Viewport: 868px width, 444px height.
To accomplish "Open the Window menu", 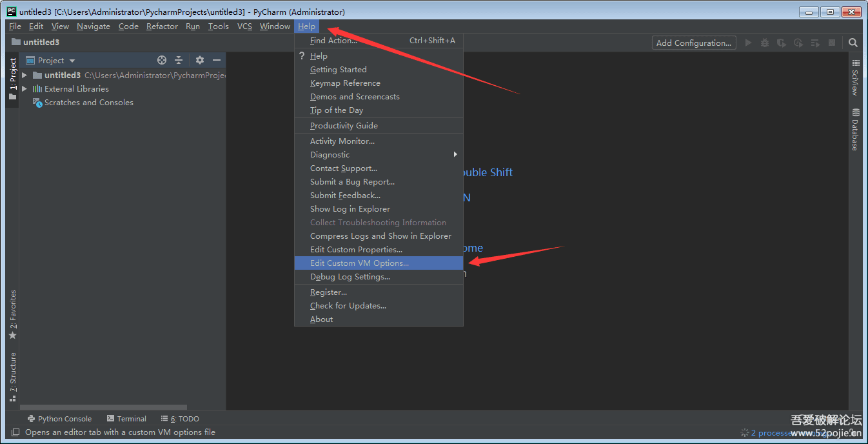I will [x=275, y=26].
